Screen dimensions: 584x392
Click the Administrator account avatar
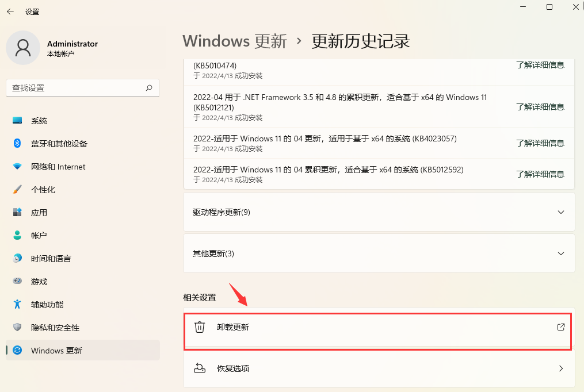[x=23, y=48]
